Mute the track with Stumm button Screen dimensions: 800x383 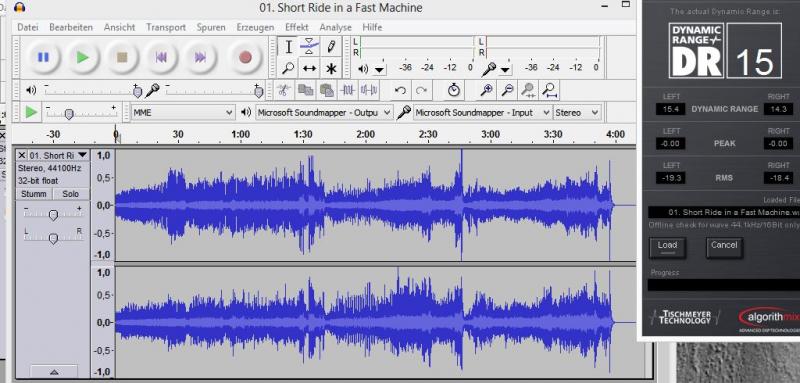click(34, 194)
